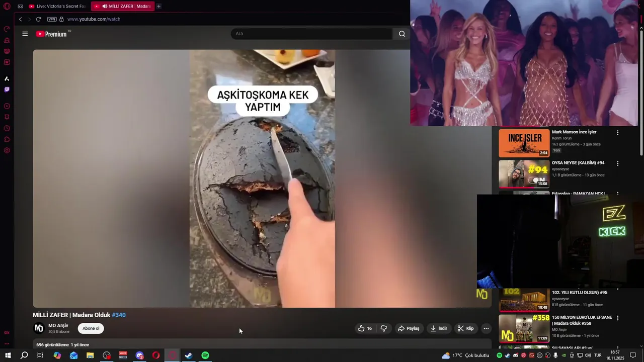The image size is (644, 362).
Task: Click the YouTube search magnifier button
Action: click(401, 34)
